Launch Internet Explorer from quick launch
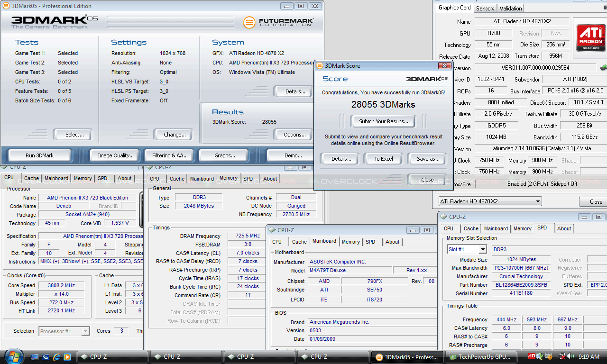The height and width of the screenshot is (364, 607). point(56,357)
